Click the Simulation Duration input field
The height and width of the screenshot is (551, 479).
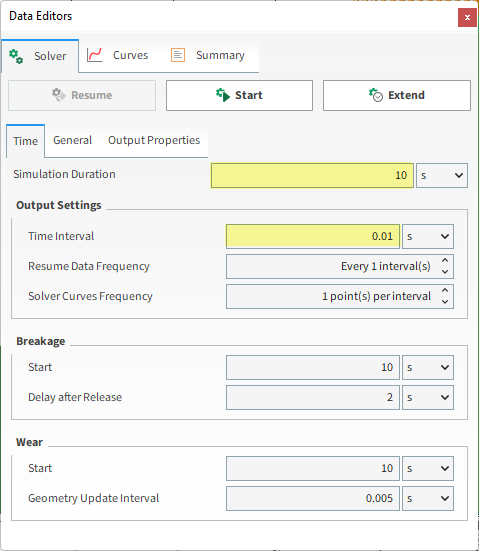point(312,175)
